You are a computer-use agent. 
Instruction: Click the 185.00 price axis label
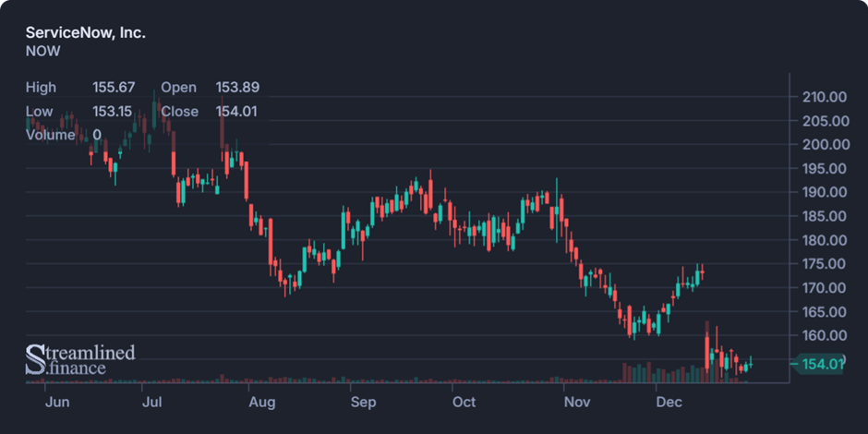point(826,216)
